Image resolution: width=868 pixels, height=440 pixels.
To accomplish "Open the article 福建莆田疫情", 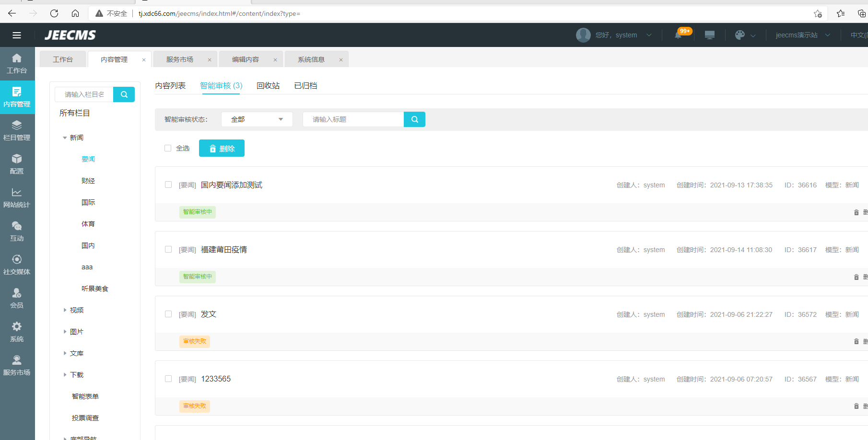I will coord(224,250).
